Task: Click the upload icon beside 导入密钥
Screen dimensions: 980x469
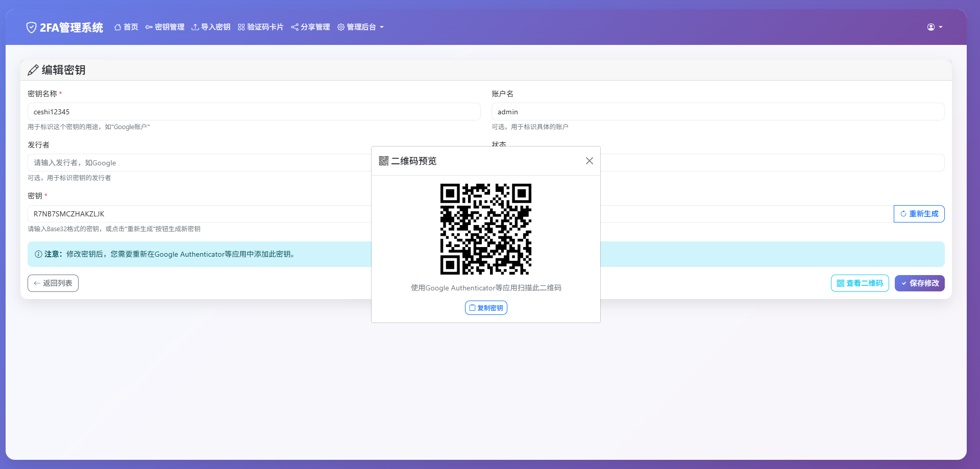Action: pos(194,27)
